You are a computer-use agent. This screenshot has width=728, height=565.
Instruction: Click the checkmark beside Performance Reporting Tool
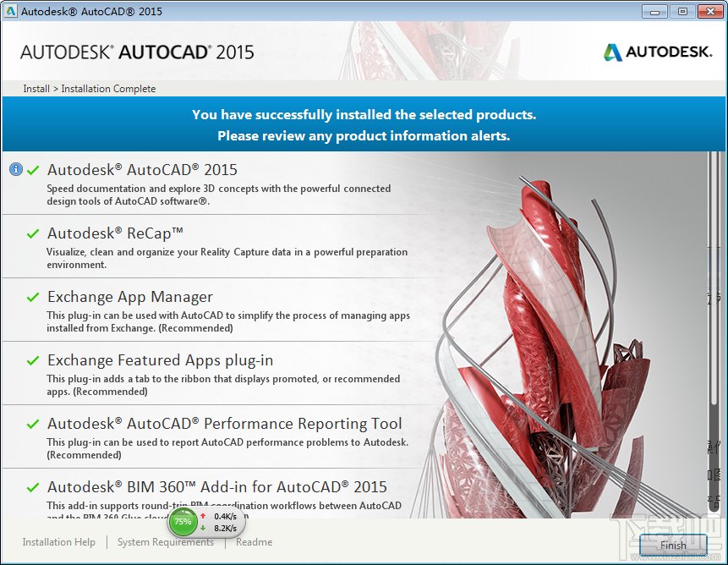coord(31,423)
